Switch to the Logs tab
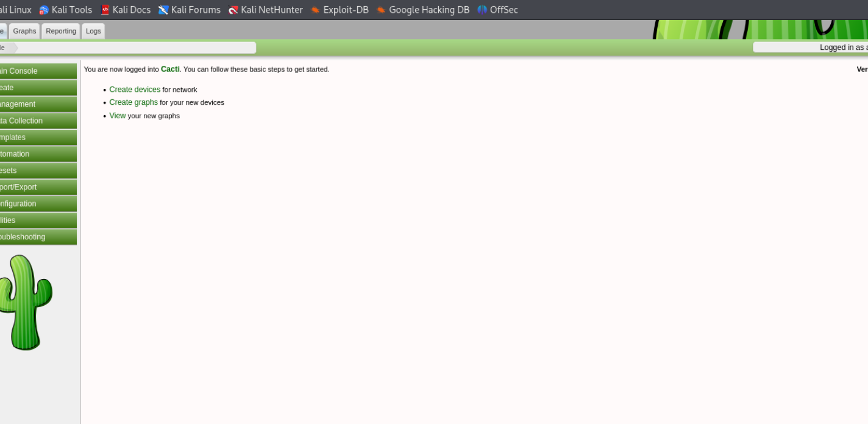The image size is (868, 424). pyautogui.click(x=93, y=31)
